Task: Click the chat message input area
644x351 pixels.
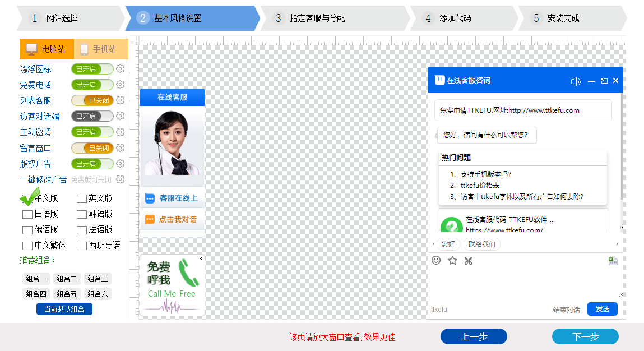Action: tap(525, 283)
